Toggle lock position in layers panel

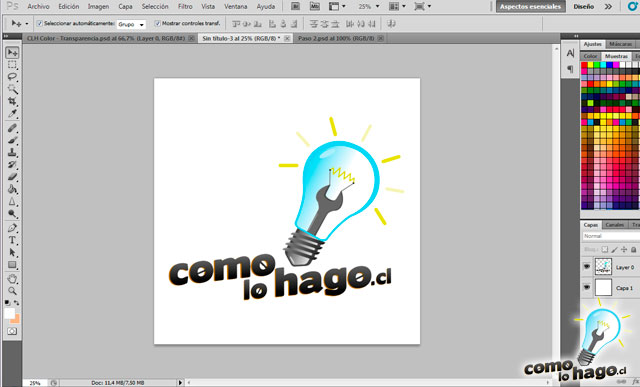[x=624, y=249]
